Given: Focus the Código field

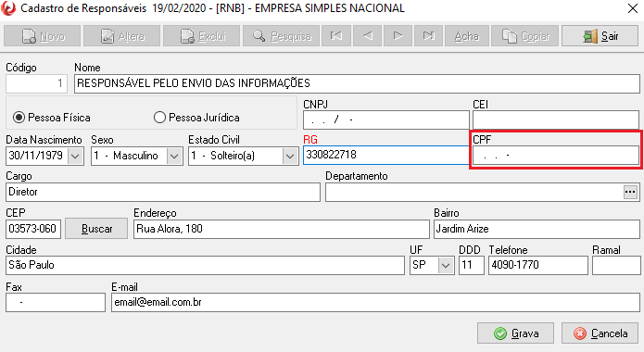Looking at the screenshot, I should (36, 83).
